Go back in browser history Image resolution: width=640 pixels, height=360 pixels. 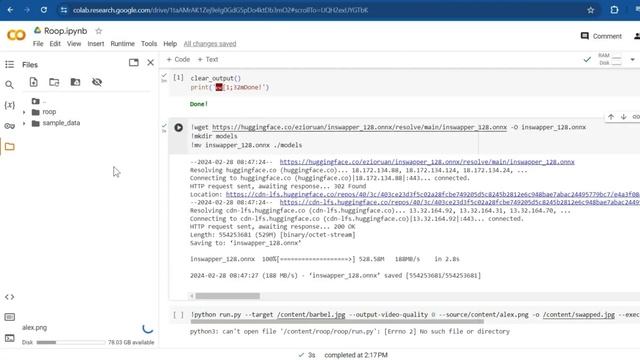10,10
